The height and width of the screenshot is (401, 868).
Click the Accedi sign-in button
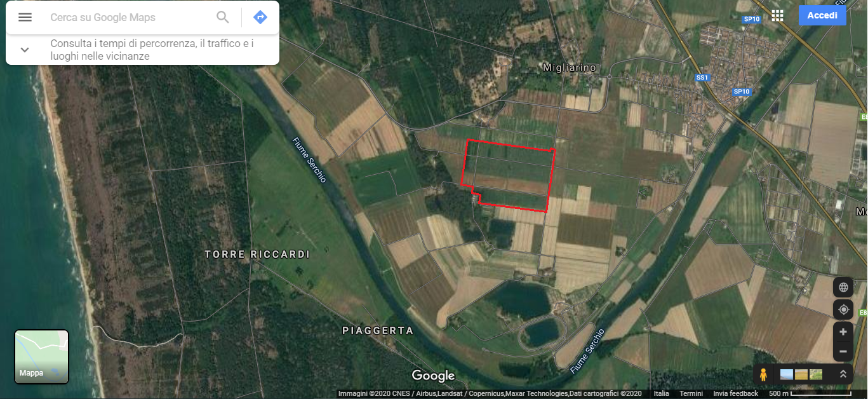(822, 15)
